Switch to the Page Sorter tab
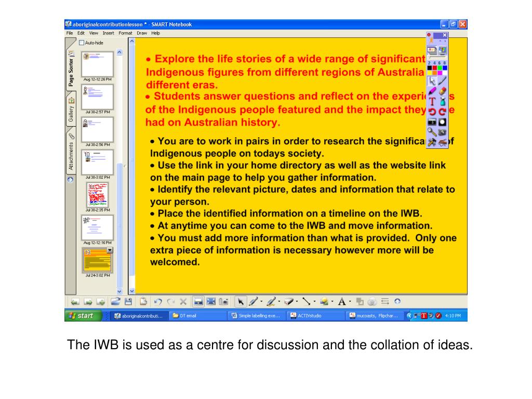The width and height of the screenshot is (532, 399). click(x=71, y=70)
